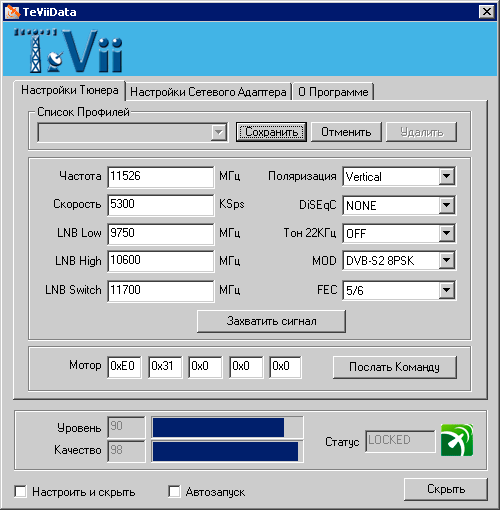
Task: Click the Сохранить button
Action: click(271, 132)
